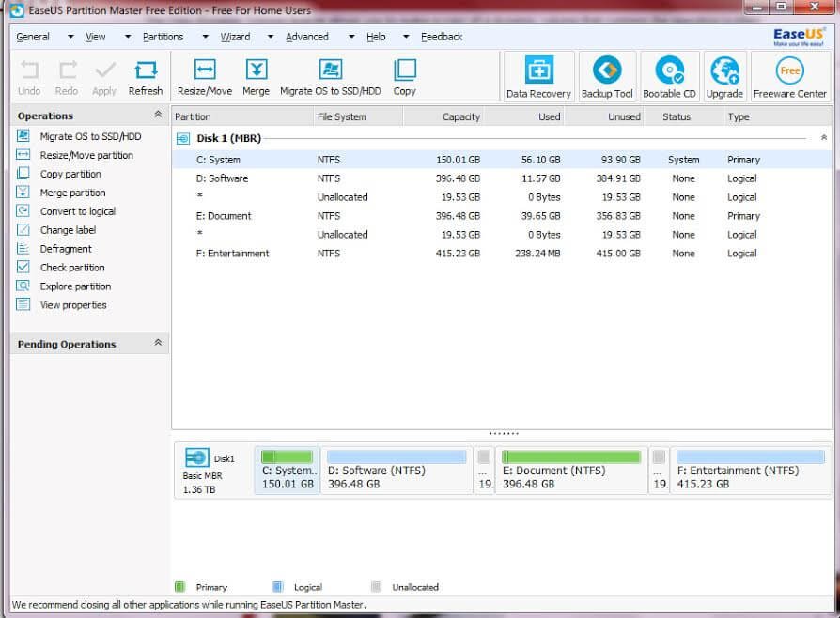Select the F: Entertainment partition row
The image size is (840, 618).
coord(502,254)
